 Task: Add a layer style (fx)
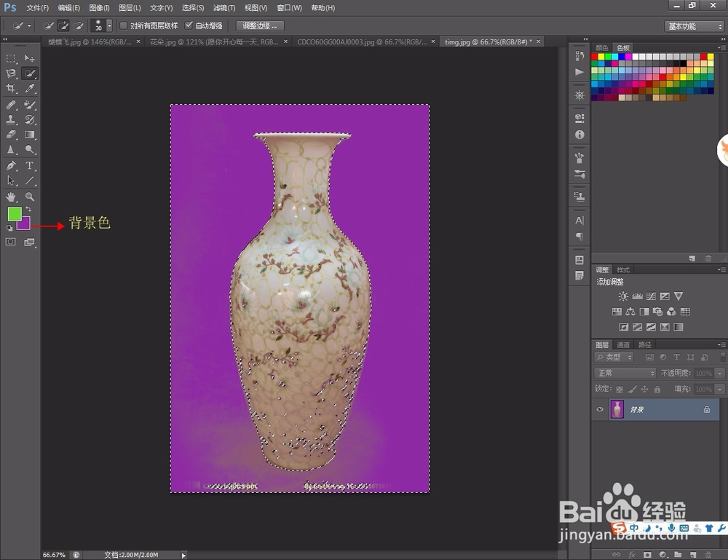click(x=632, y=554)
